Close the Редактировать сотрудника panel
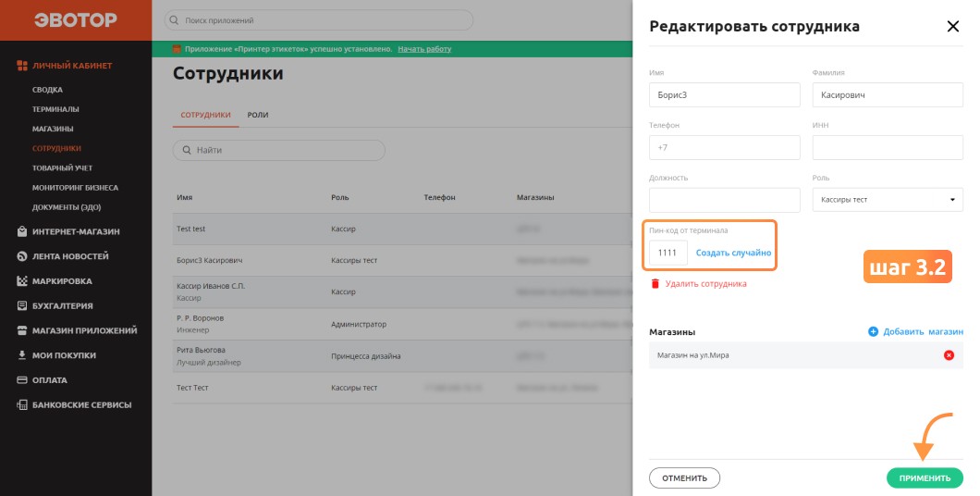This screenshot has width=980, height=496. coord(952,26)
